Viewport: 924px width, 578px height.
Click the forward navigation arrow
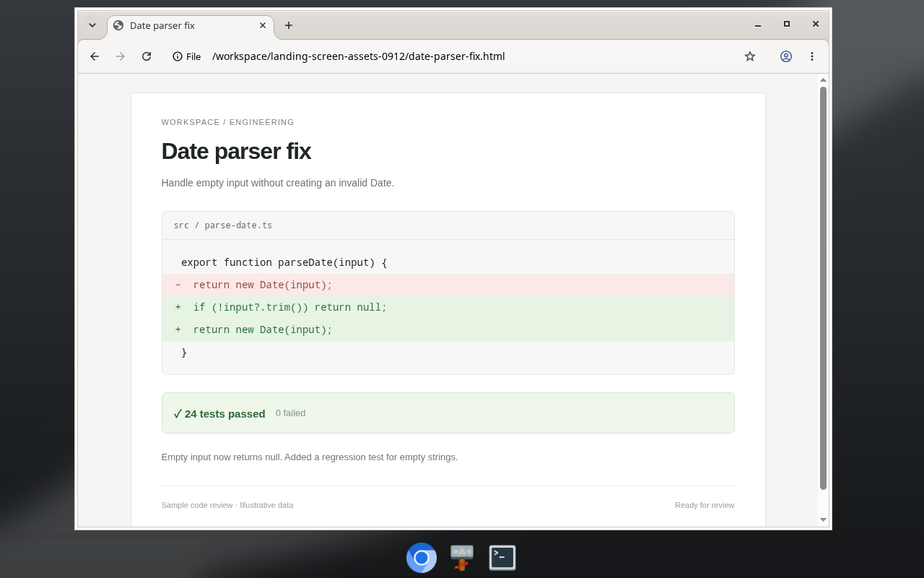(121, 56)
